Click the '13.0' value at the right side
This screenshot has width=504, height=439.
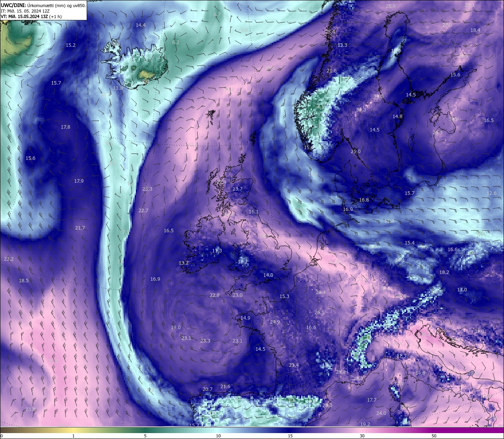tap(462, 289)
